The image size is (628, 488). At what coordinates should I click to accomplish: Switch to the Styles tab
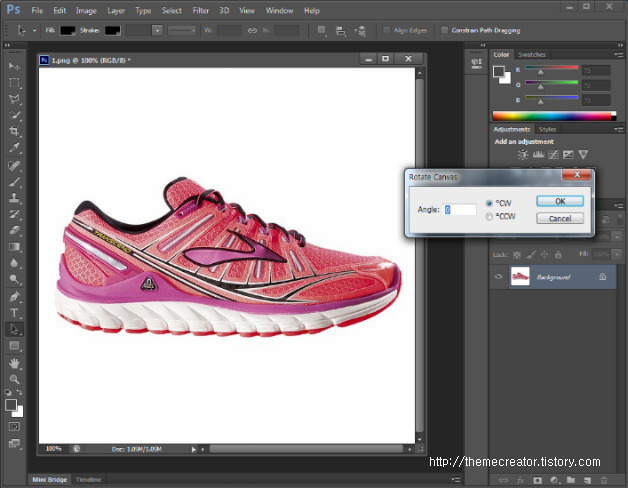547,129
